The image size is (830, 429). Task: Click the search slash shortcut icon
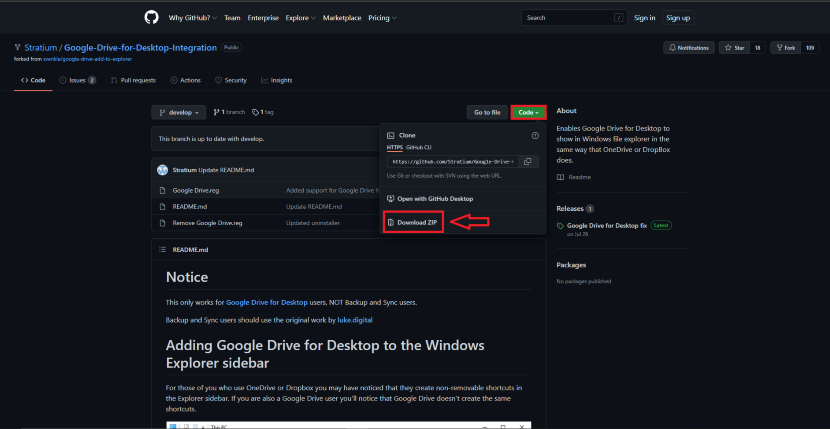pyautogui.click(x=618, y=17)
